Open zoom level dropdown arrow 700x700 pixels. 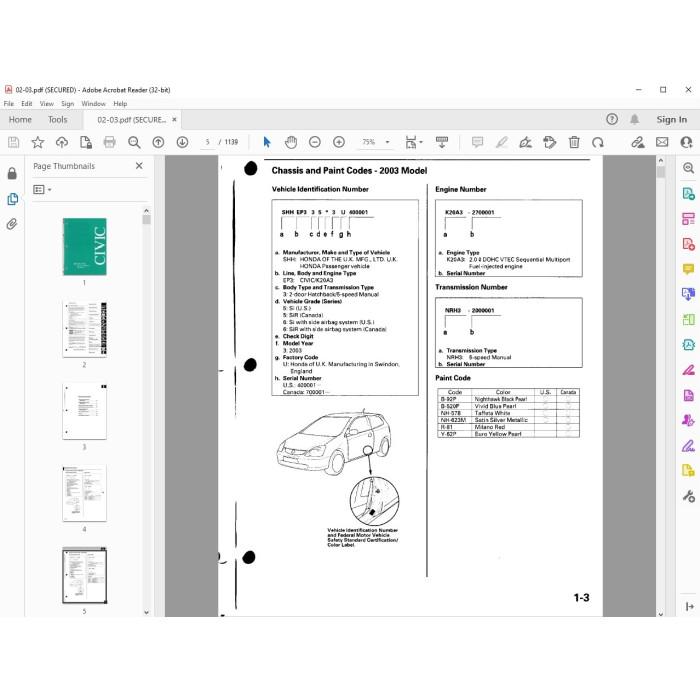point(387,142)
